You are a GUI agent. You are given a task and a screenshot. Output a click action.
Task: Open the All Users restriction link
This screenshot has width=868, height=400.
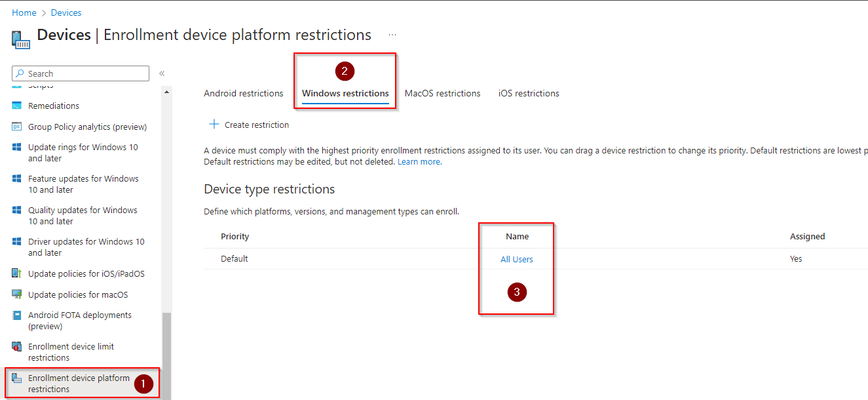pos(516,259)
